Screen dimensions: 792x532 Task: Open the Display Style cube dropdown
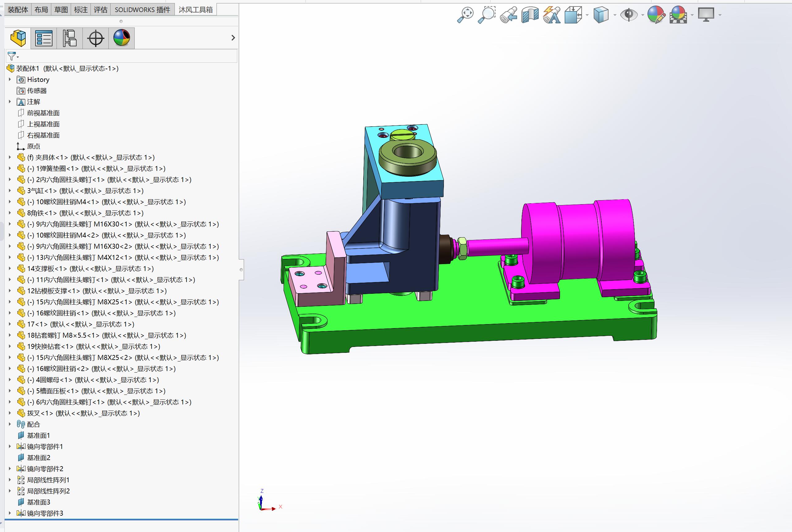pos(601,15)
